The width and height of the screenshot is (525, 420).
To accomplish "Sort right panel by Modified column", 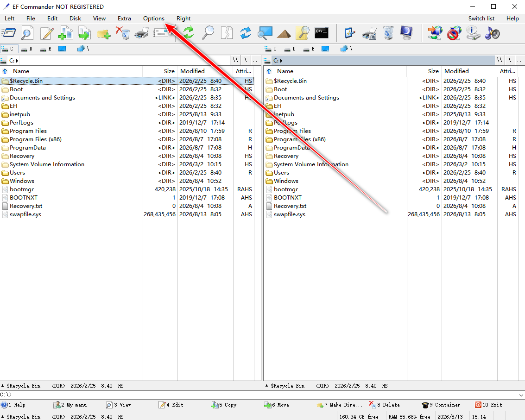I will [469, 71].
